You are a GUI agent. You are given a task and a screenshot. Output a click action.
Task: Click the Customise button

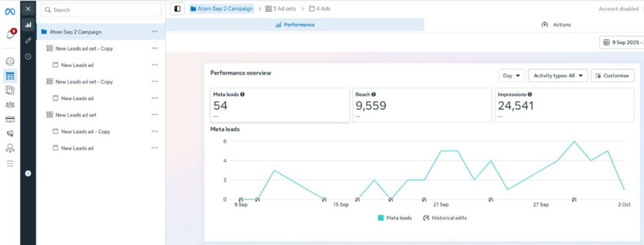pyautogui.click(x=612, y=76)
